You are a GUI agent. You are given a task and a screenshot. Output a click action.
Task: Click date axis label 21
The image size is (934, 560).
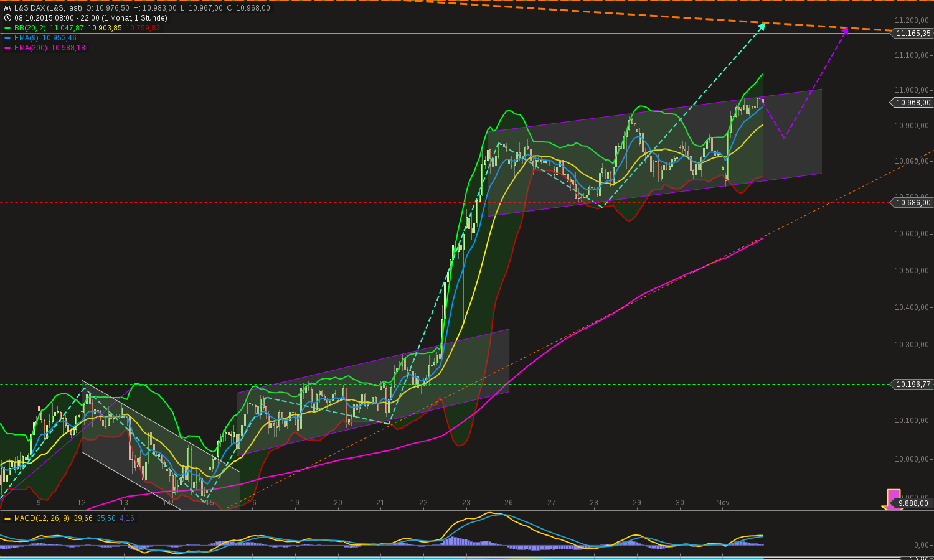click(380, 503)
